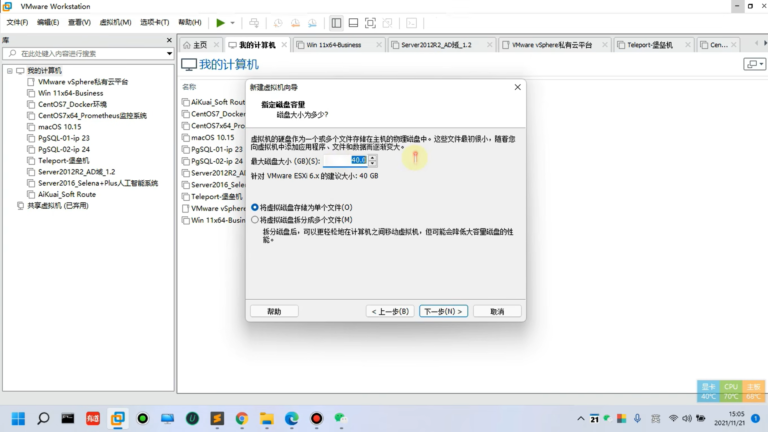The height and width of the screenshot is (432, 768).
Task: Open the 文件(F) menu
Action: (17, 23)
